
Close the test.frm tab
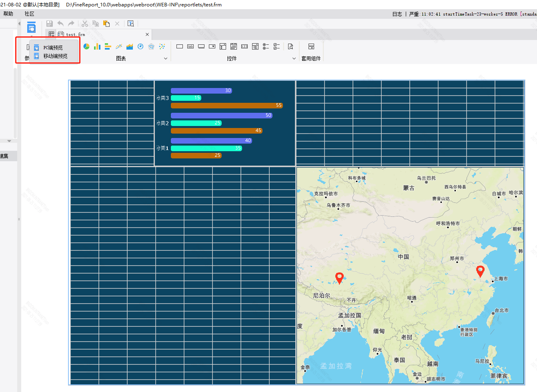point(147,34)
